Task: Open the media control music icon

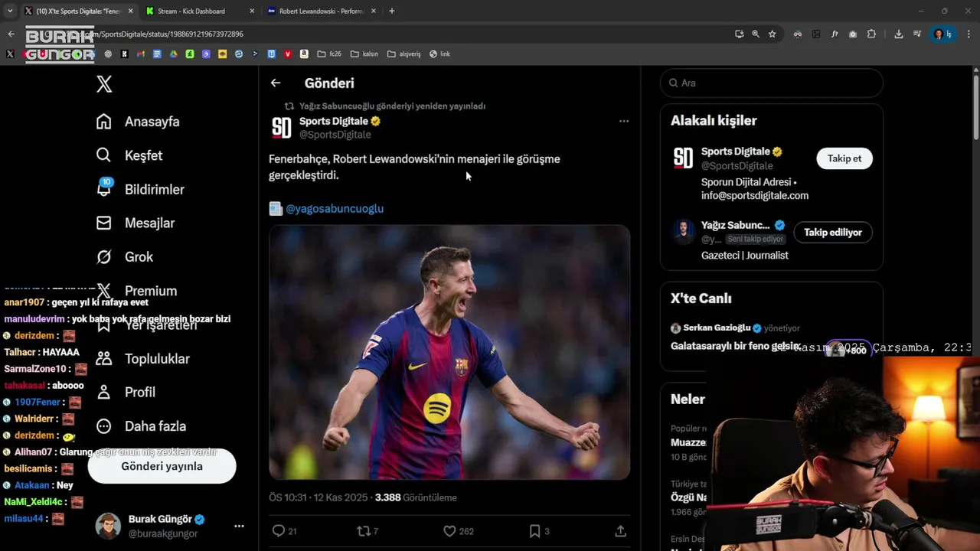Action: tap(917, 34)
